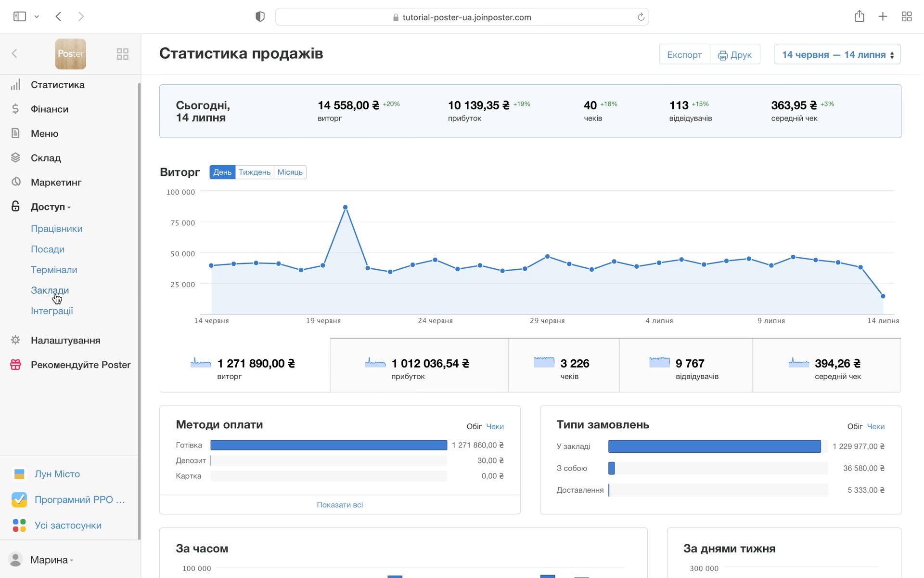Click the Експорт button
Image resolution: width=924 pixels, height=578 pixels.
coord(684,54)
